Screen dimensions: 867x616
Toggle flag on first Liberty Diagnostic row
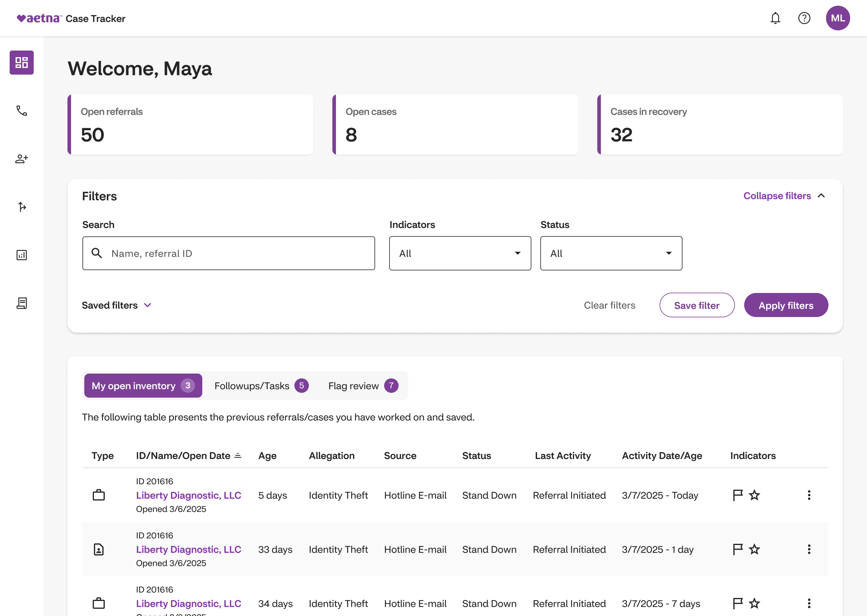click(x=737, y=495)
